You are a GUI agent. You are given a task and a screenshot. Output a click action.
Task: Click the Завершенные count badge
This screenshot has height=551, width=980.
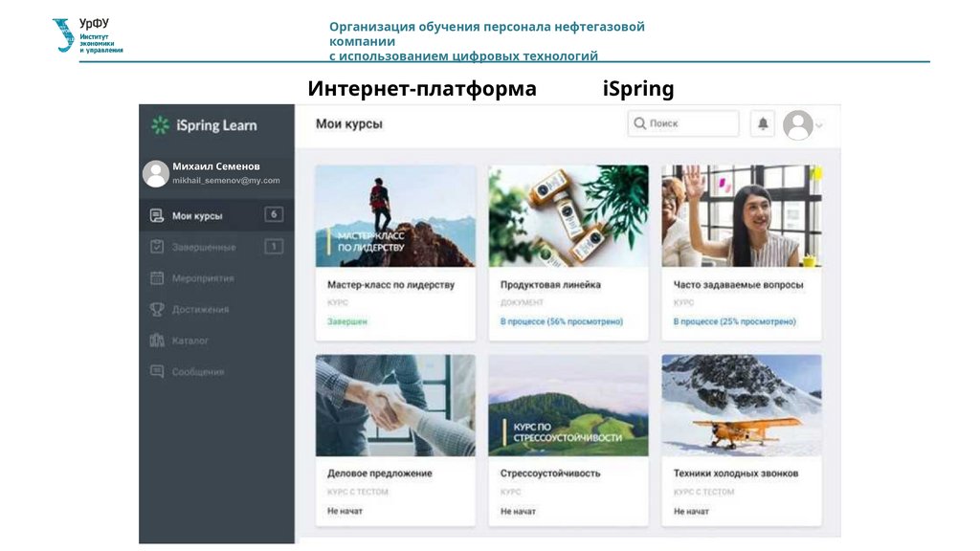pyautogui.click(x=274, y=246)
